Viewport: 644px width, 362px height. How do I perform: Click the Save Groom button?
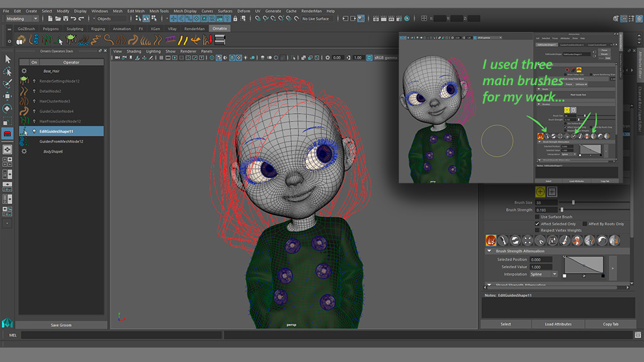pos(60,325)
